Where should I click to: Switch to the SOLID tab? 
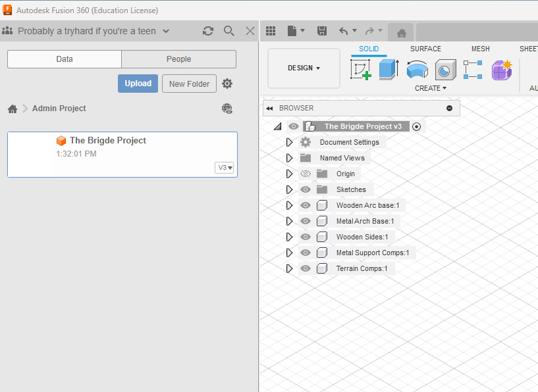369,49
